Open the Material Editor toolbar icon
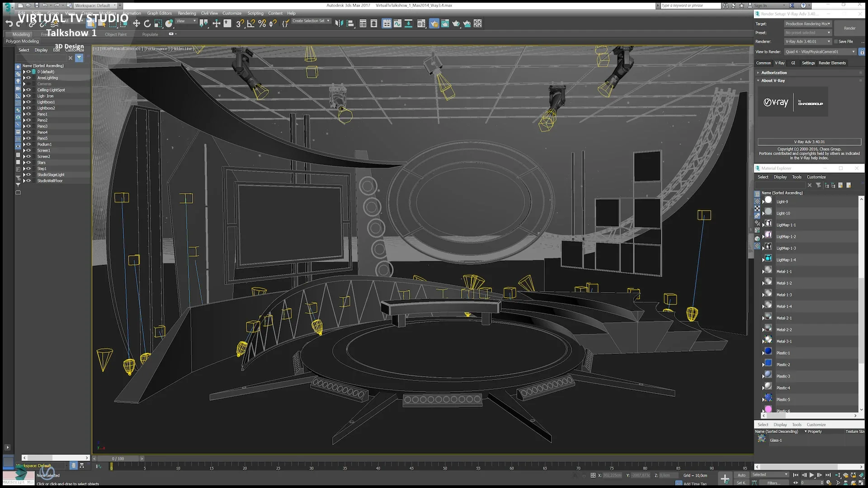Viewport: 868px width, 488px height. (421, 23)
